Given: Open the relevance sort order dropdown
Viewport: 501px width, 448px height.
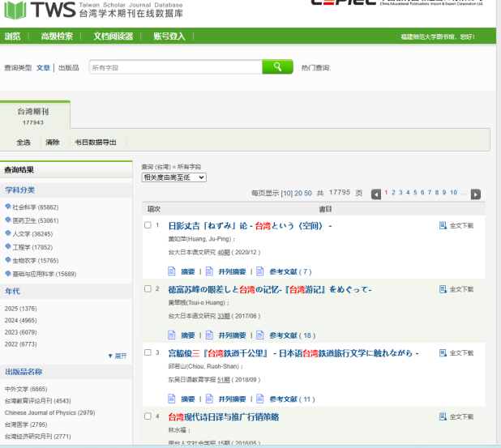Looking at the screenshot, I should tap(173, 177).
